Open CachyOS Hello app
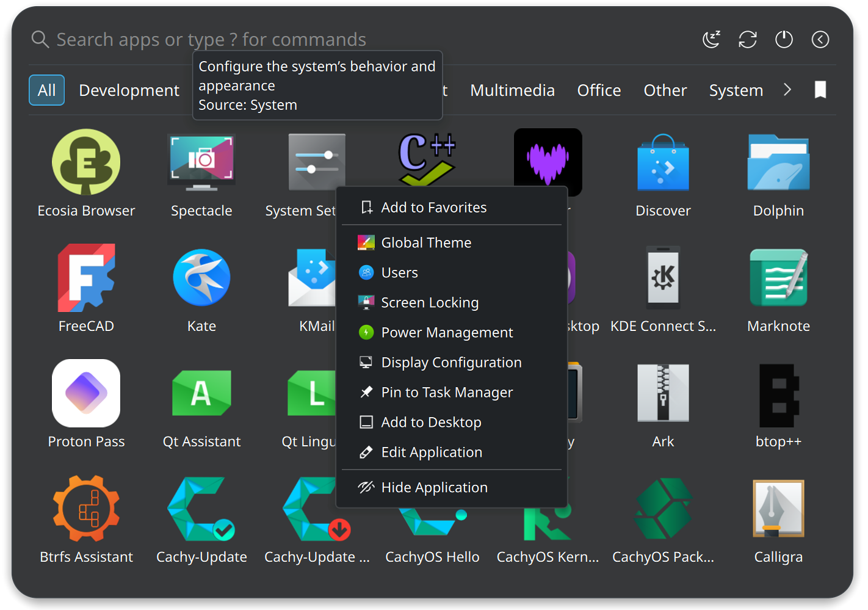 tap(432, 537)
